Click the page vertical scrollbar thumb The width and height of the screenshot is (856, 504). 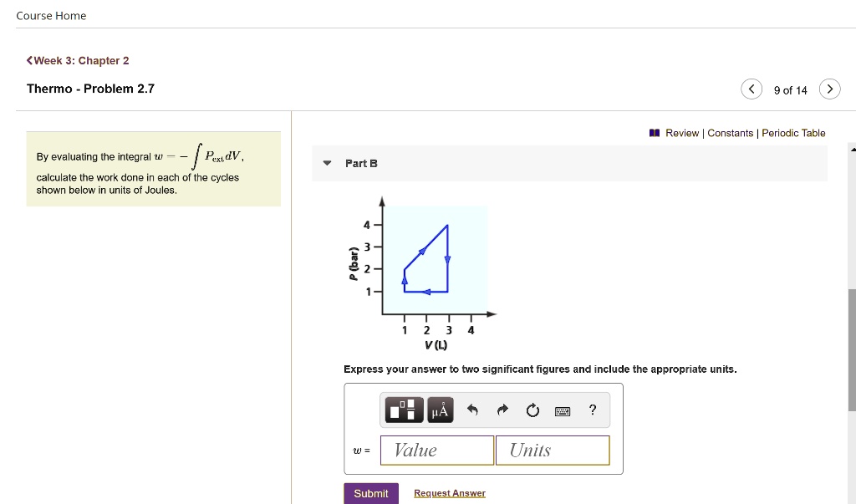(852, 349)
